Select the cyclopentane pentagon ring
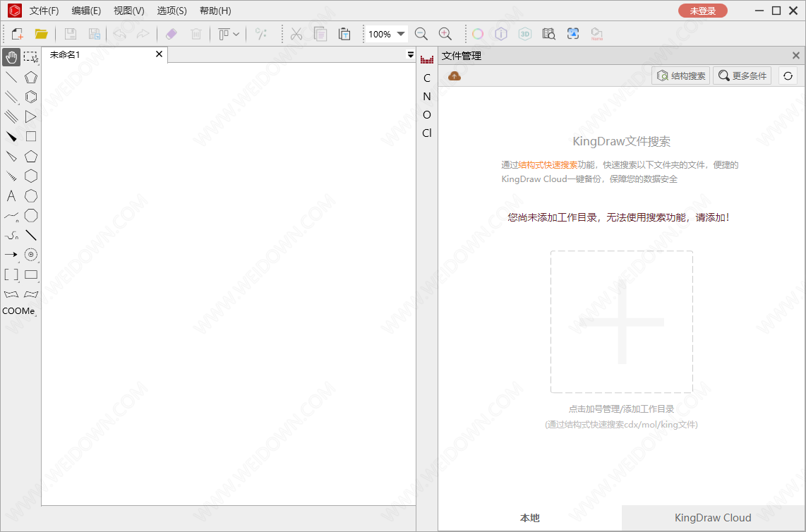Image resolution: width=806 pixels, height=532 pixels. pyautogui.click(x=31, y=156)
